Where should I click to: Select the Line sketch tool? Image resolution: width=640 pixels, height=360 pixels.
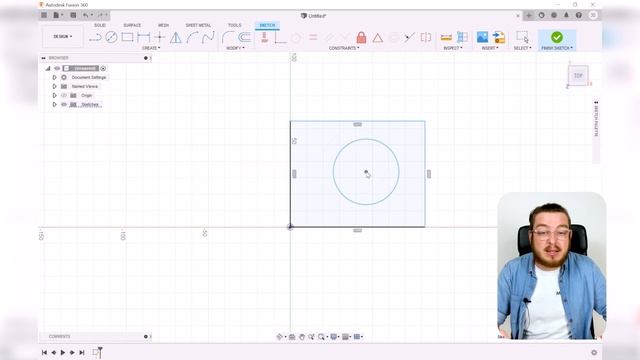click(x=95, y=38)
